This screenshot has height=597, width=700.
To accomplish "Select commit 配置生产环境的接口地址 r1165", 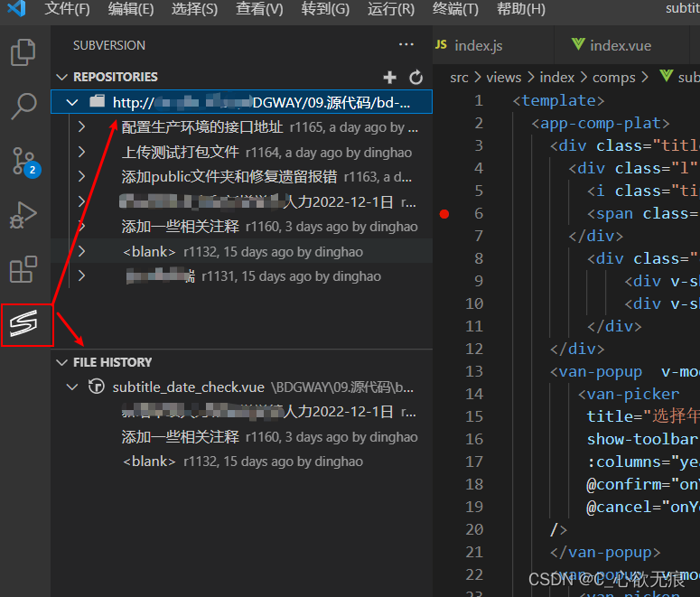I will tap(241, 127).
